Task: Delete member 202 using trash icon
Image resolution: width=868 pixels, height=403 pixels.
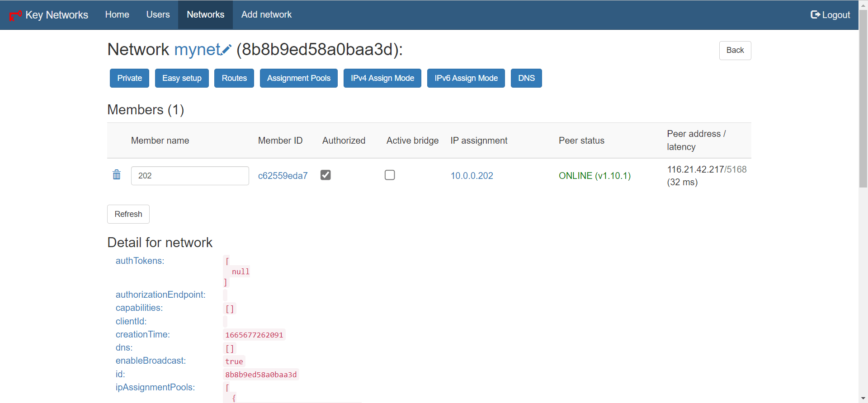Action: point(117,175)
